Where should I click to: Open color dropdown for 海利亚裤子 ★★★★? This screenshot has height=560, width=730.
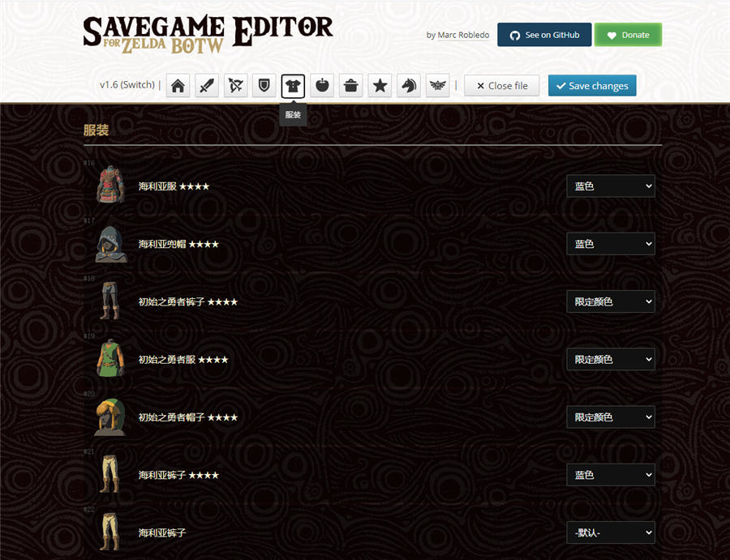[x=610, y=475]
